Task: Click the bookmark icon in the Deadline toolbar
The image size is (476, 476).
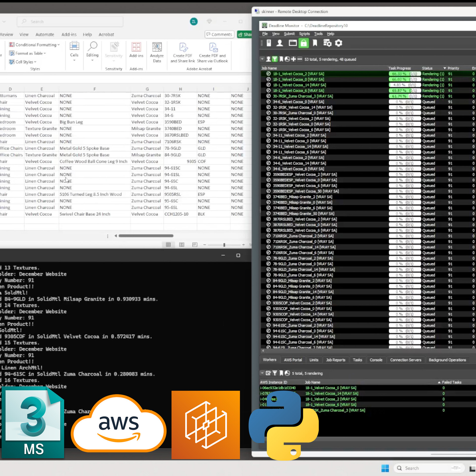Action: coord(315,43)
